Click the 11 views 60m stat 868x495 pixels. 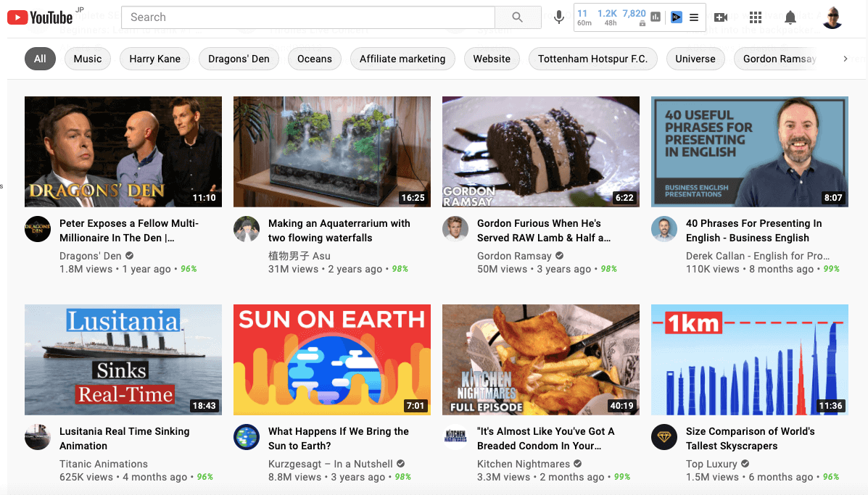coord(584,17)
